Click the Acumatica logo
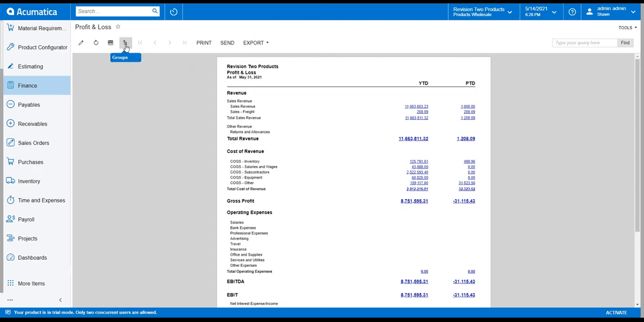Image resolution: width=644 pixels, height=322 pixels. pos(31,11)
